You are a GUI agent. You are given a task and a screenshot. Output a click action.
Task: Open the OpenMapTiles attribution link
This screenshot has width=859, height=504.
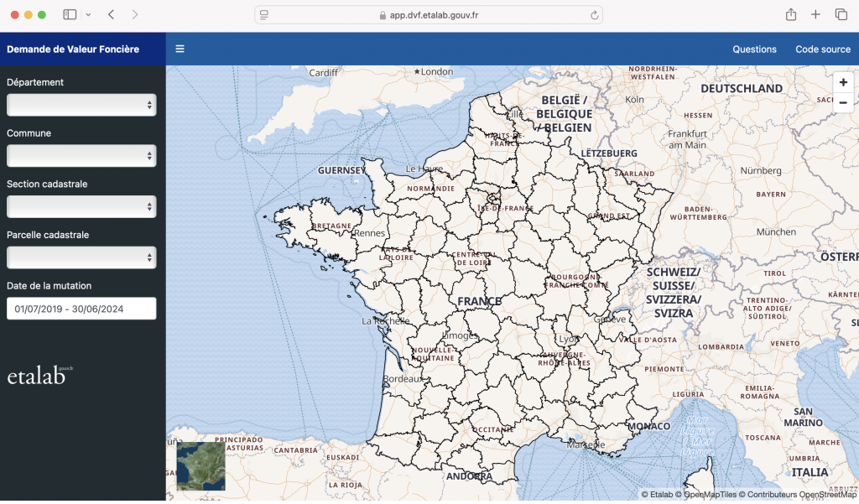point(708,495)
